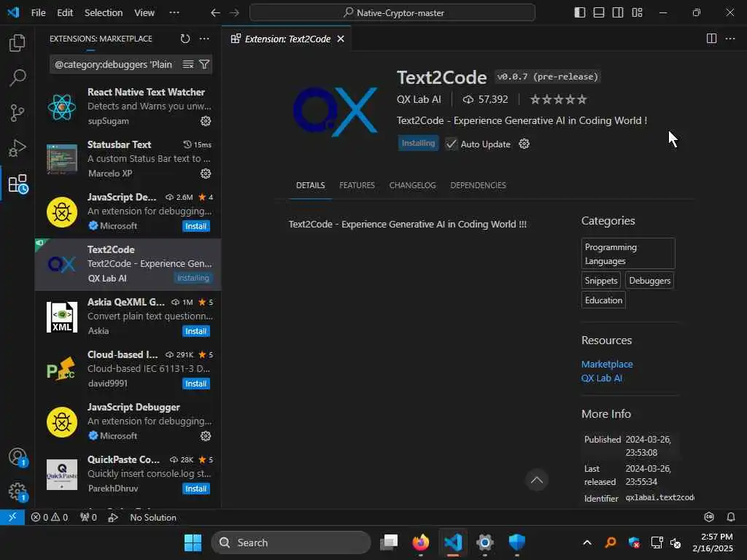This screenshot has width=747, height=560.
Task: Open remote window indicator in status bar
Action: tap(12, 517)
